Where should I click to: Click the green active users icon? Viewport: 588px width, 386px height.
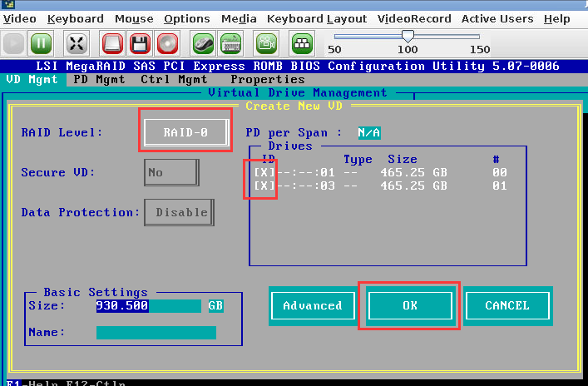(302, 43)
